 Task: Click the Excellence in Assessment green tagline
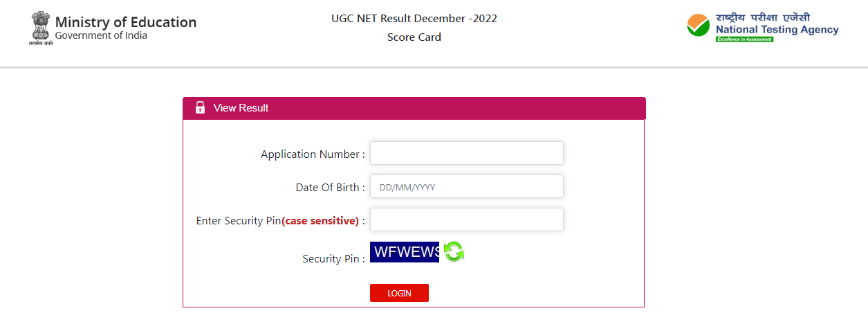pos(744,39)
